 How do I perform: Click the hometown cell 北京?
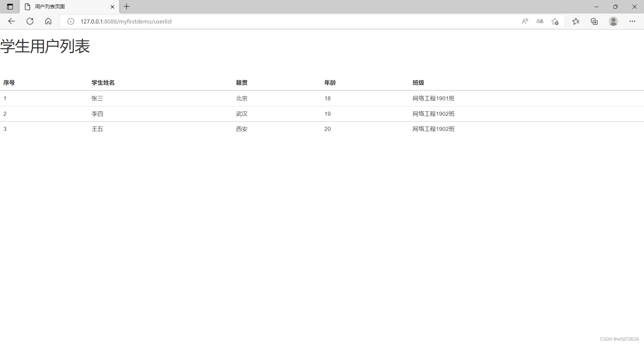click(241, 98)
